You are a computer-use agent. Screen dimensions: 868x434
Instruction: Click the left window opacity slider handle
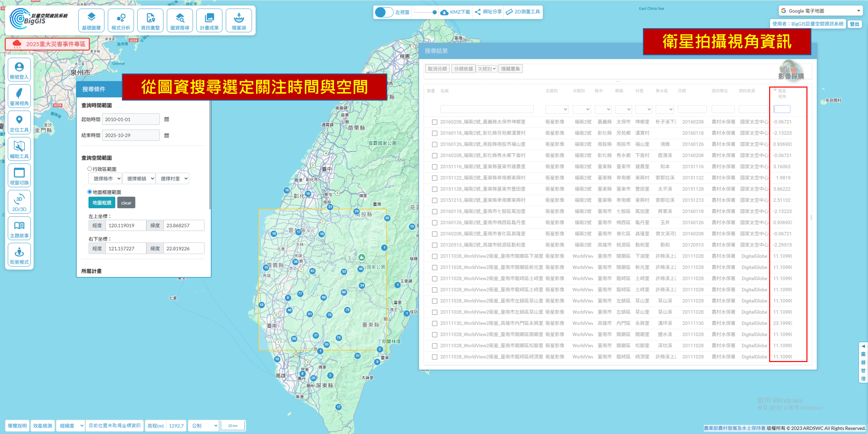coord(434,12)
